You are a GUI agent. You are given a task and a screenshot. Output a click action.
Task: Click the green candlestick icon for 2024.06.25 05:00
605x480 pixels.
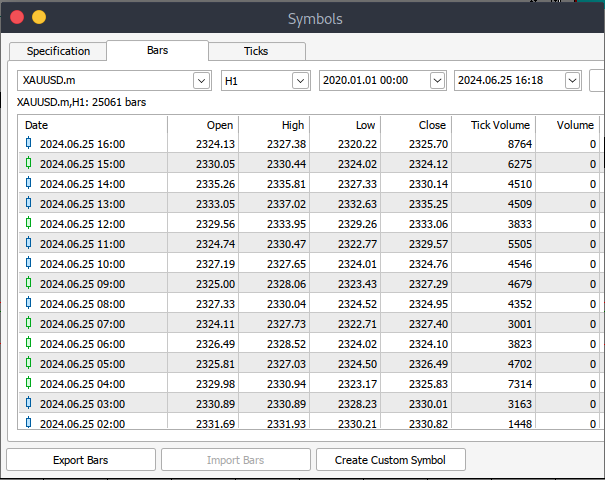pyautogui.click(x=29, y=363)
